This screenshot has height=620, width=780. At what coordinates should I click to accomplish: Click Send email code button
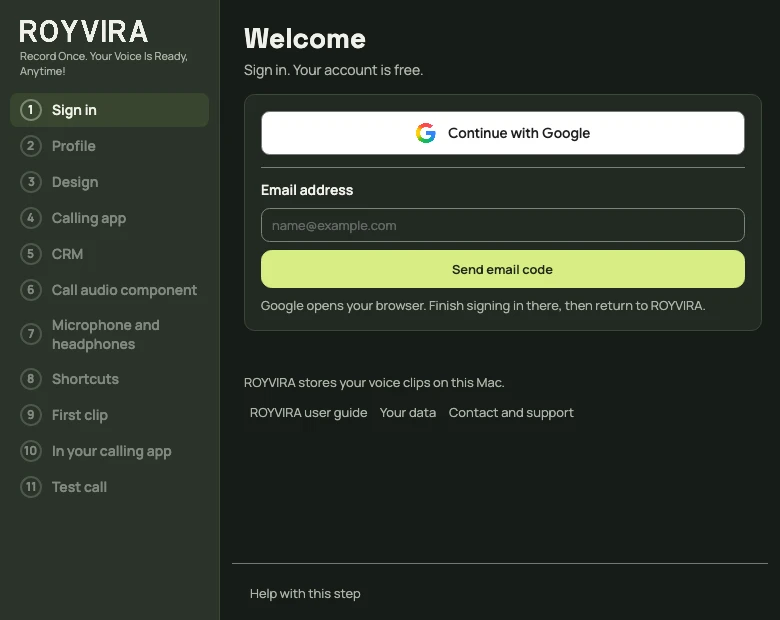[502, 269]
